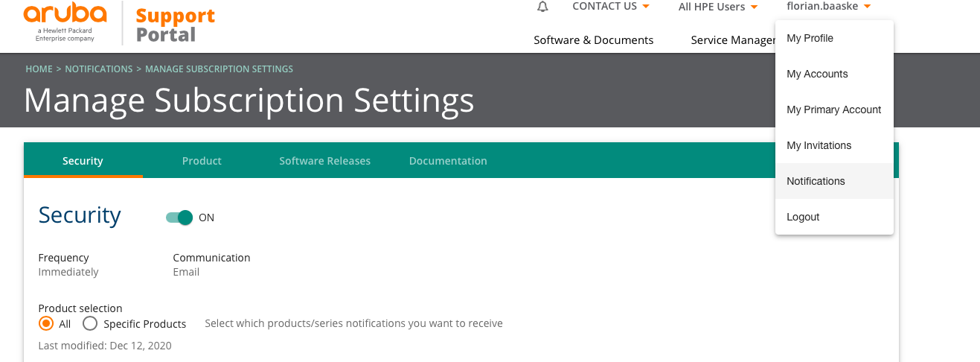The height and width of the screenshot is (362, 980).
Task: Click the Support Portal logo text
Action: click(176, 25)
